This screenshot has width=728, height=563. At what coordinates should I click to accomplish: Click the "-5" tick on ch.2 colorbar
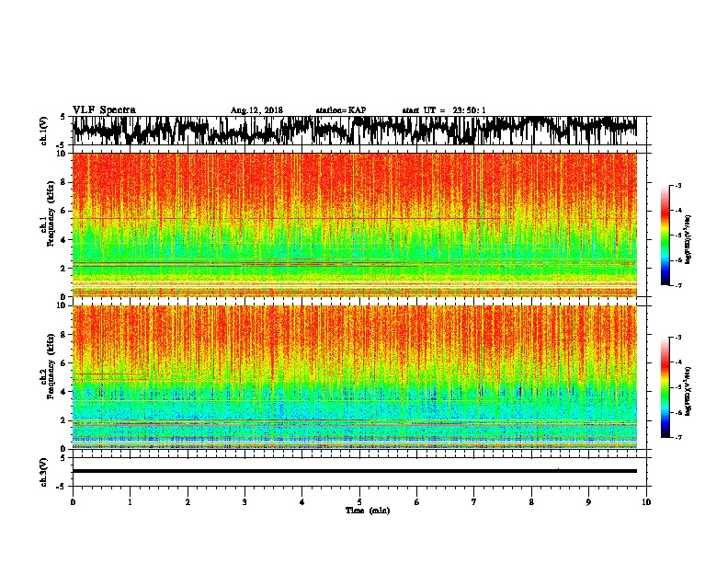click(x=677, y=387)
